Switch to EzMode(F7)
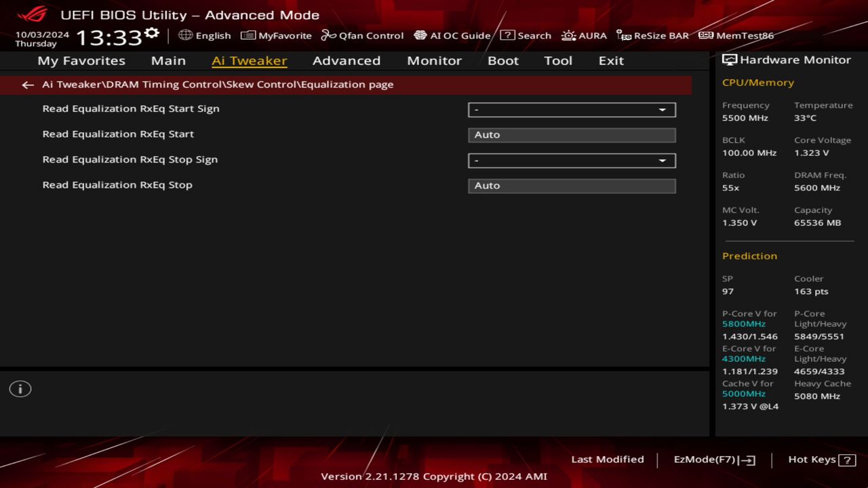Viewport: 868px width, 488px height. point(714,460)
